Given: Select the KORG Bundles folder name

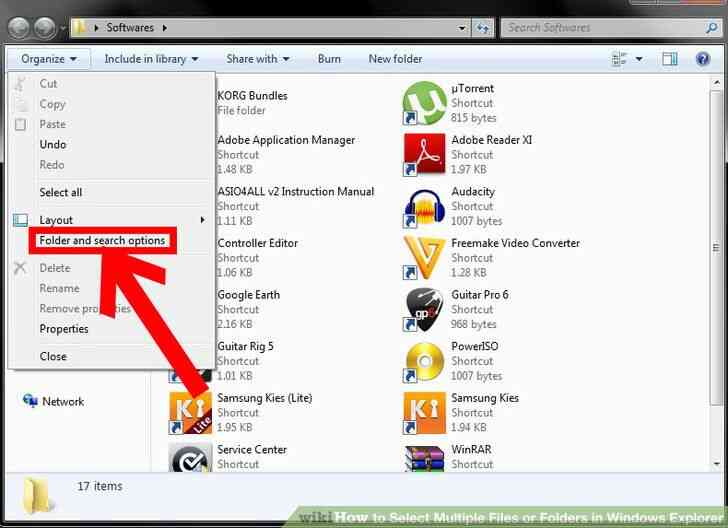Looking at the screenshot, I should click(253, 96).
